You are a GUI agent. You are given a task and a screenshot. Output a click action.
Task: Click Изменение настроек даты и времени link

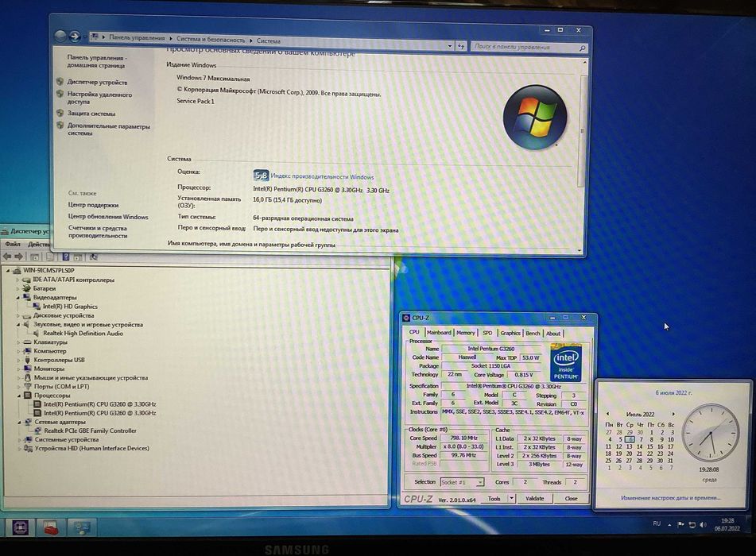coord(671,498)
